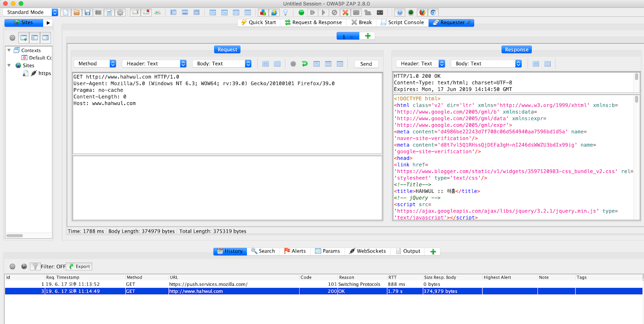Open the Standard Mode dropdown
This screenshot has height=324, width=644.
pyautogui.click(x=31, y=12)
